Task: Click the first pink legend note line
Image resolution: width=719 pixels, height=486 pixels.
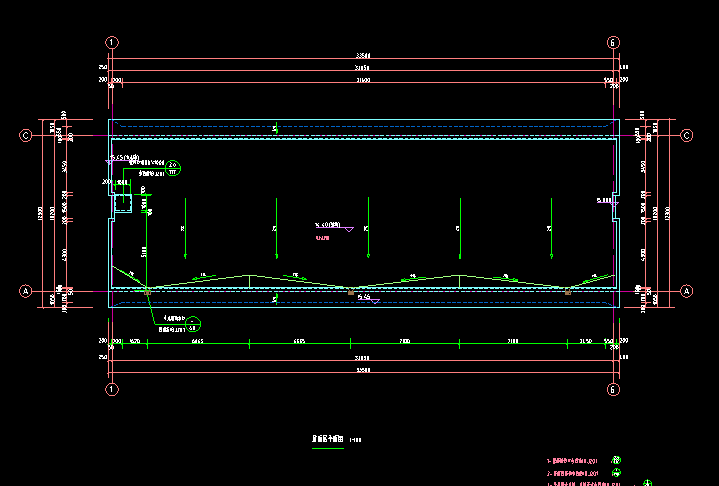Action: [573, 460]
